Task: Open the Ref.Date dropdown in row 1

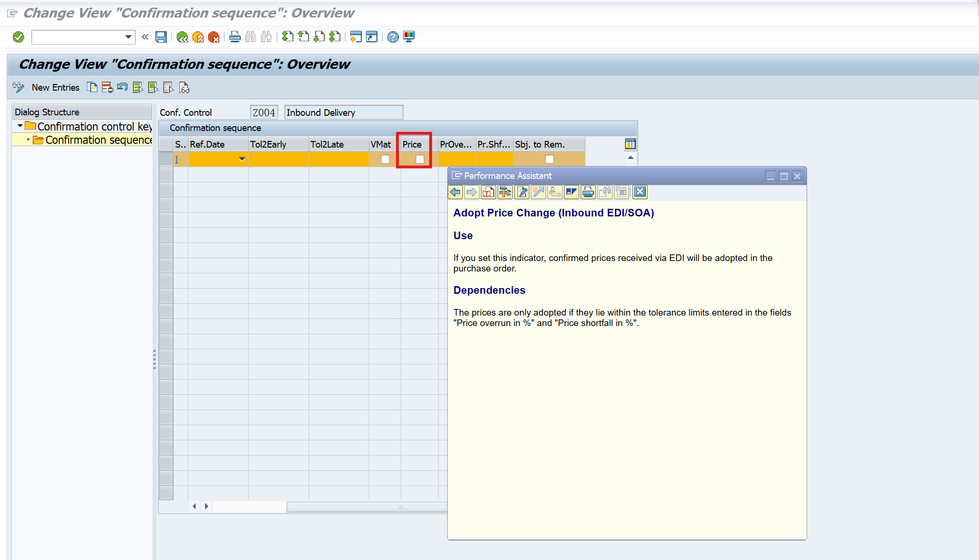Action: (x=242, y=159)
